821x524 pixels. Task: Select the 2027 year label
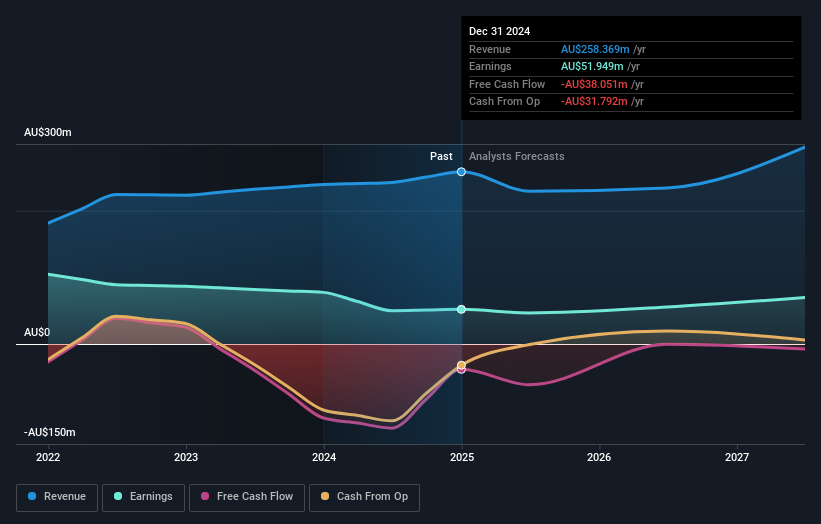[x=737, y=457]
